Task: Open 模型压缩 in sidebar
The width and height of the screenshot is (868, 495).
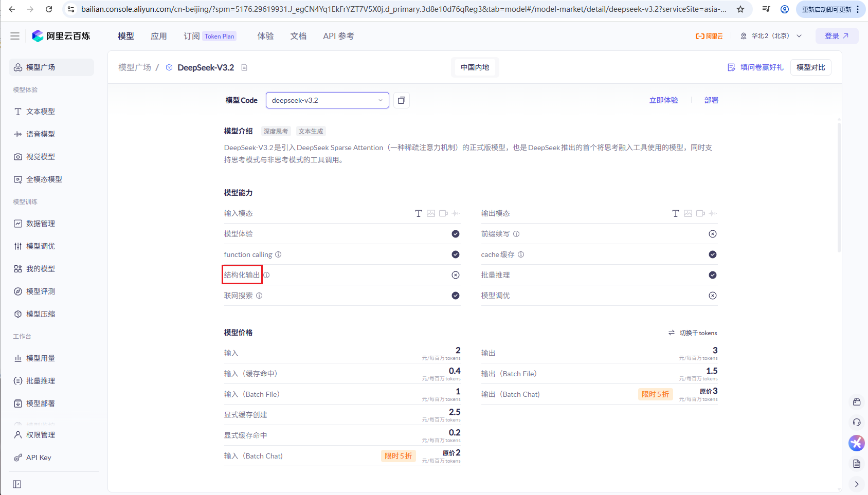Action: point(51,314)
